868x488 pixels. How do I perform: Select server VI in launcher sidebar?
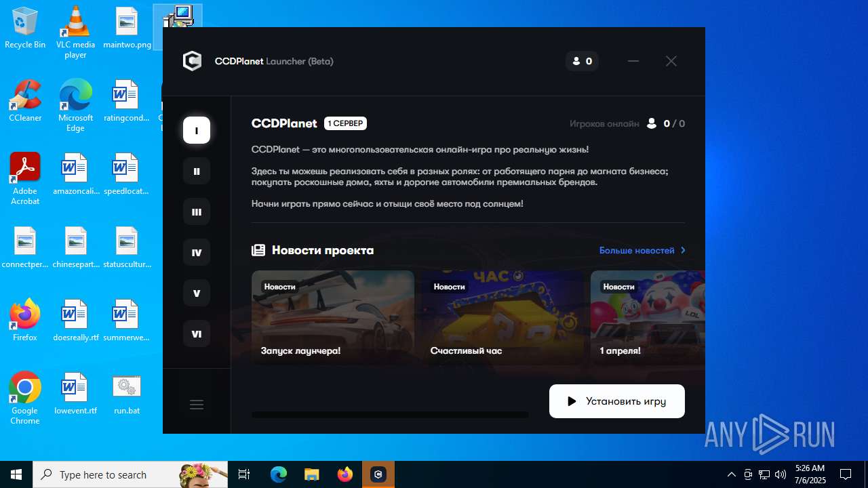click(197, 333)
